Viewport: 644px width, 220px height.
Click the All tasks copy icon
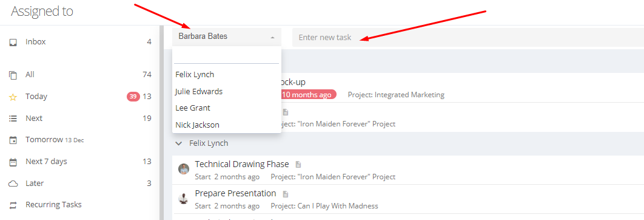[x=13, y=75]
